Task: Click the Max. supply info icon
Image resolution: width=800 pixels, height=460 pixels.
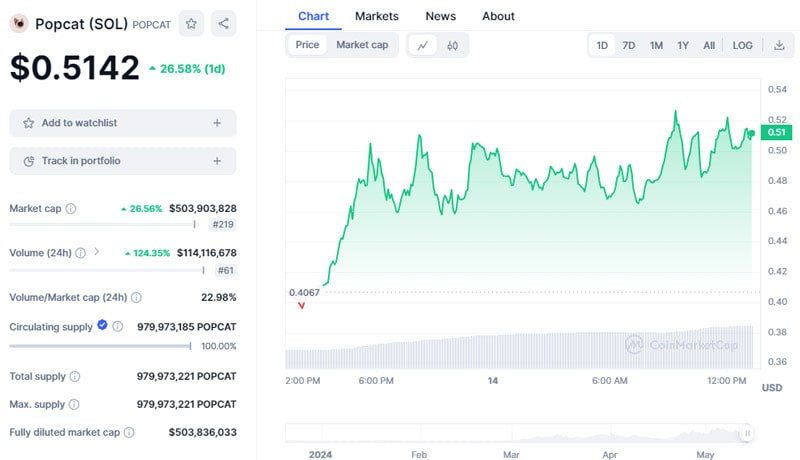Action: click(74, 404)
